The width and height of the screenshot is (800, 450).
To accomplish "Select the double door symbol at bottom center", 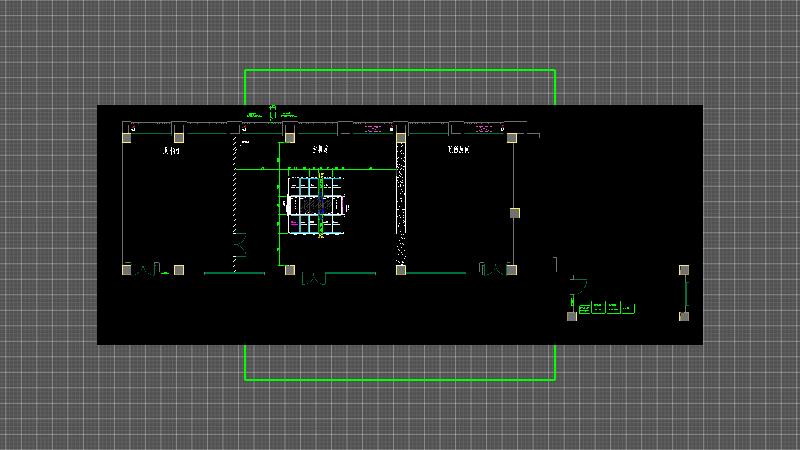I will 314,279.
